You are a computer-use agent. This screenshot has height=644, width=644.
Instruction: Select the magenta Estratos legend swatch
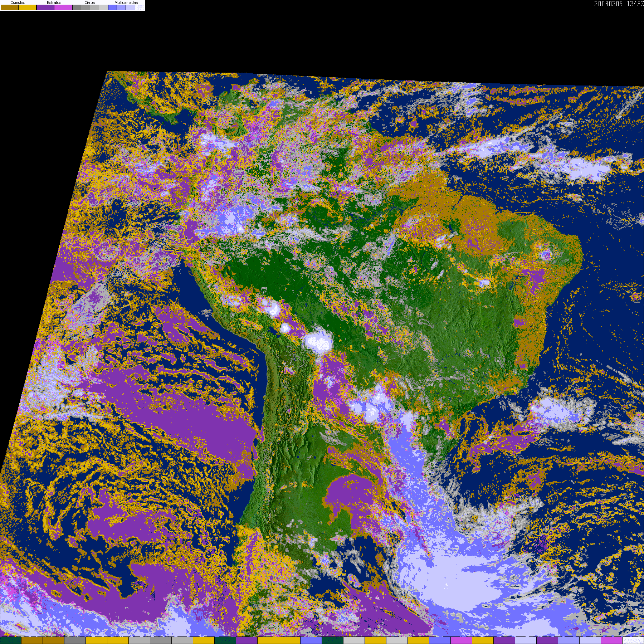point(63,7)
